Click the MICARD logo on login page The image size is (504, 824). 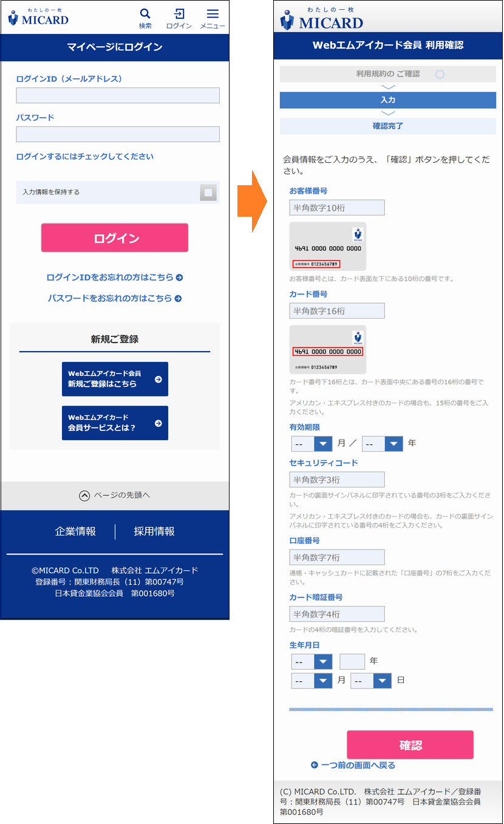(x=38, y=17)
